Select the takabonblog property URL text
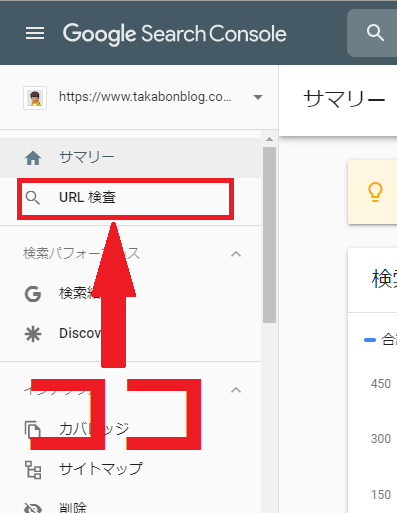The width and height of the screenshot is (397, 513). pyautogui.click(x=145, y=97)
